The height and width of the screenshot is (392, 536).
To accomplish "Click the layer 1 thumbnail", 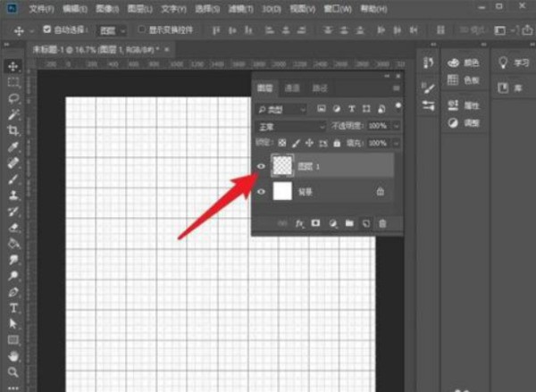I will 282,166.
